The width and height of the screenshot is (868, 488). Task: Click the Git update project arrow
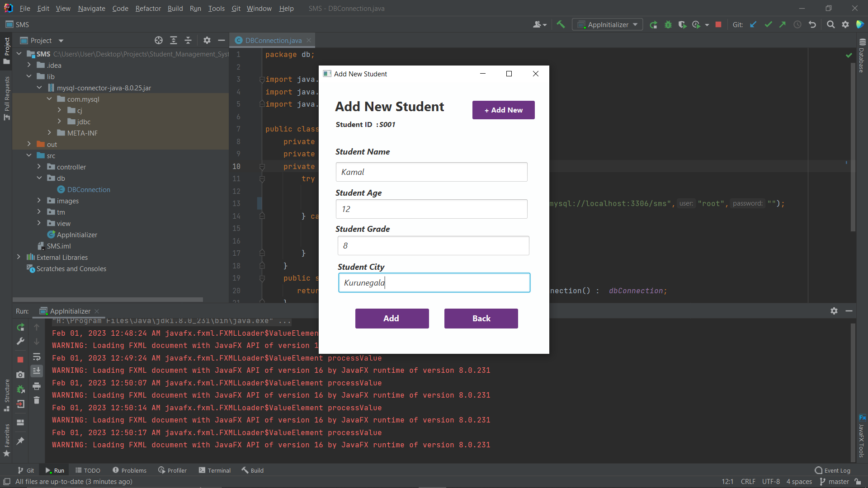coord(753,24)
